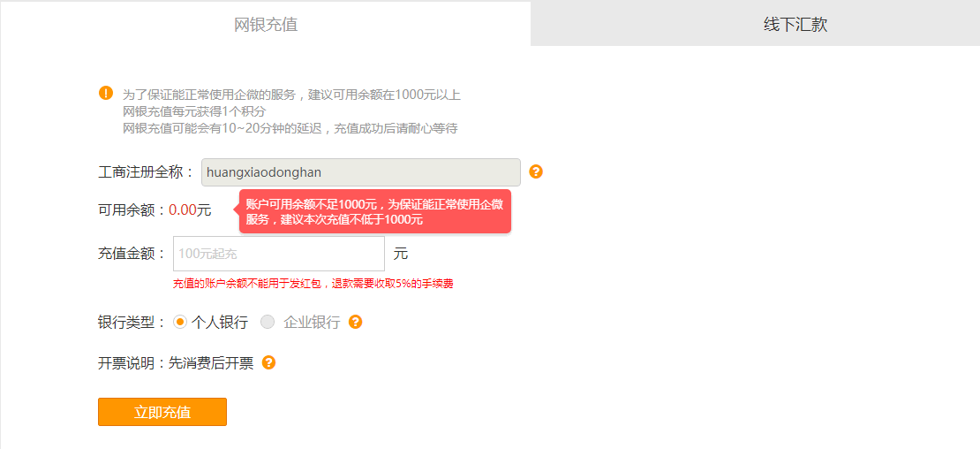This screenshot has width=980, height=449.
Task: Click the 网银充值每元获得1个积分 notice line
Action: 194,112
